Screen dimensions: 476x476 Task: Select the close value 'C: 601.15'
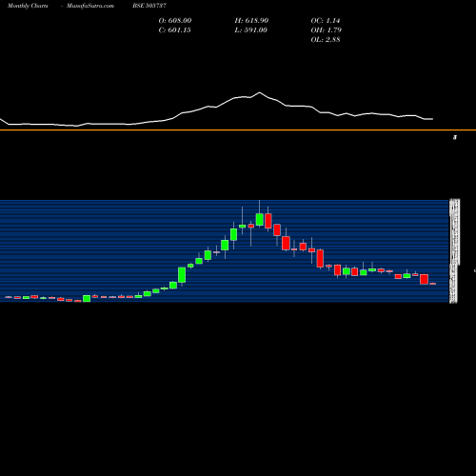coord(174,30)
